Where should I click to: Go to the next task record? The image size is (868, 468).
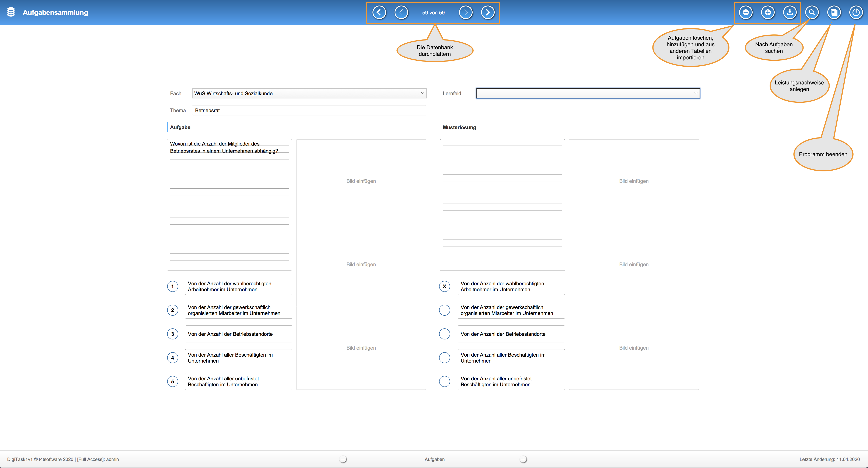tap(466, 13)
